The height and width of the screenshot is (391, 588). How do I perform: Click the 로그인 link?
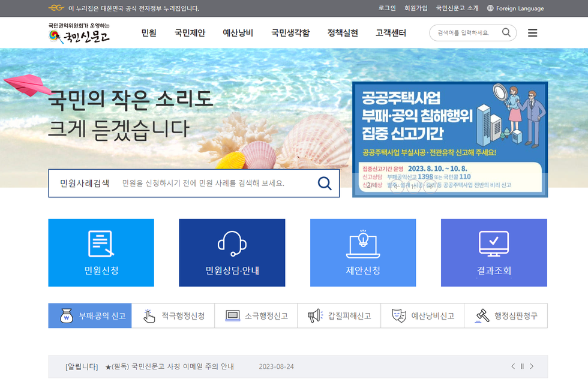pos(387,8)
